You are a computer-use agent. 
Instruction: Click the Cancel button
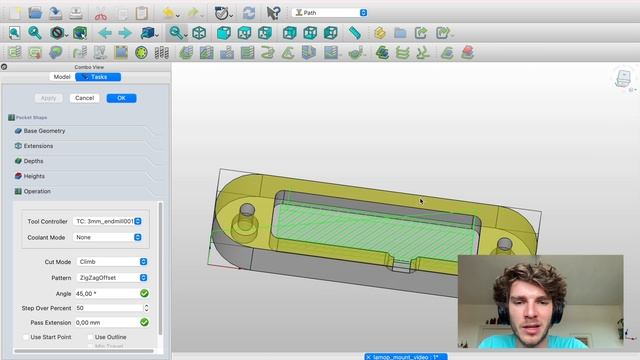click(x=84, y=98)
